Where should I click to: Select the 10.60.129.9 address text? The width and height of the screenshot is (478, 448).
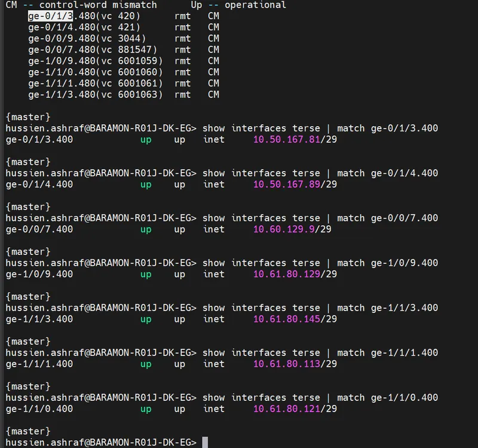(284, 229)
